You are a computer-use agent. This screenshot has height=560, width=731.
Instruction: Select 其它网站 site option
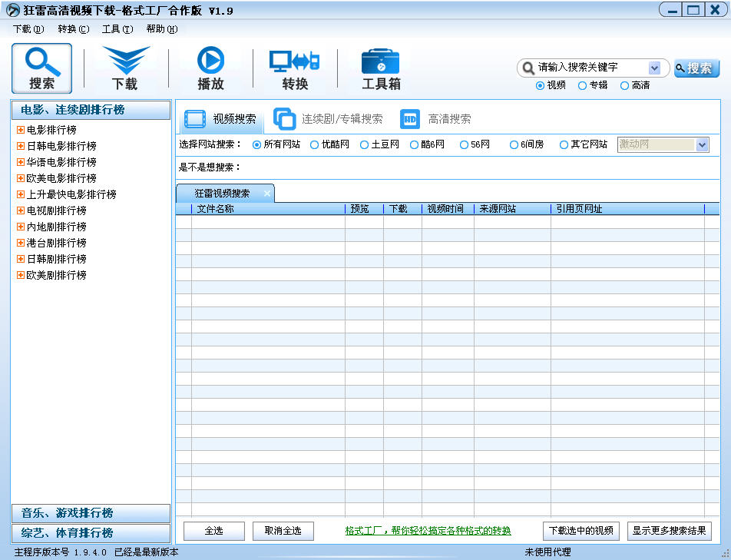[564, 144]
